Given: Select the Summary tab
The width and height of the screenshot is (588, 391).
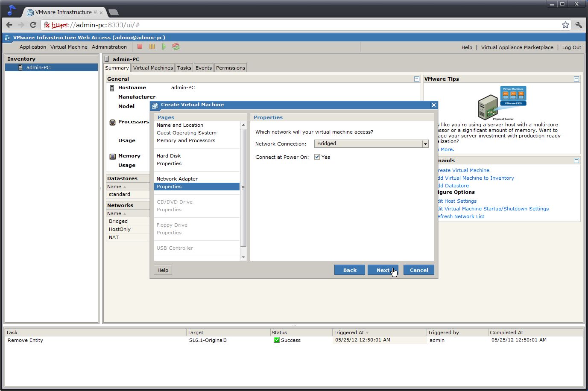Looking at the screenshot, I should [117, 68].
